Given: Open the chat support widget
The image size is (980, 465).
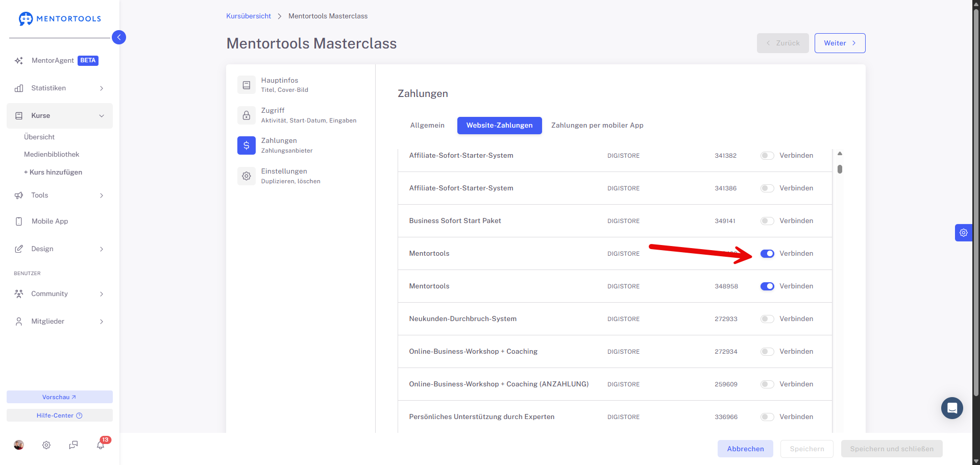Looking at the screenshot, I should (x=952, y=408).
